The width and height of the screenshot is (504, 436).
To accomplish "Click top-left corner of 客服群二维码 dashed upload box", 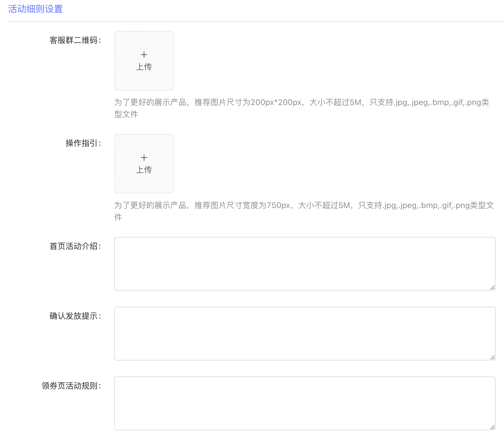I will [115, 32].
